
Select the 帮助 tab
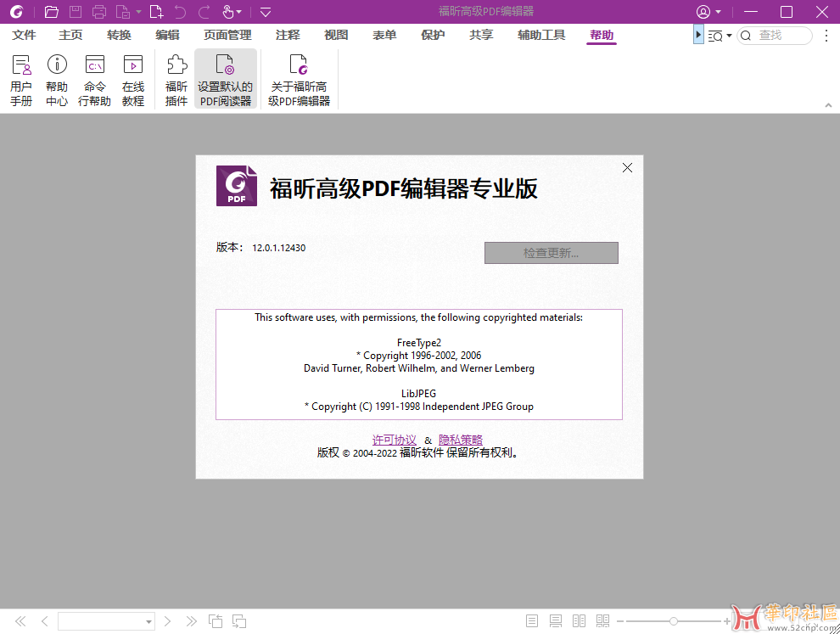click(602, 35)
